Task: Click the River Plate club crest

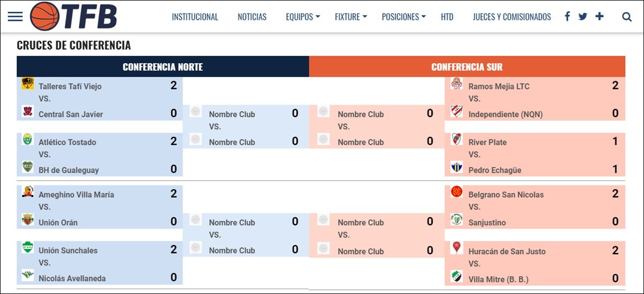Action: [457, 139]
